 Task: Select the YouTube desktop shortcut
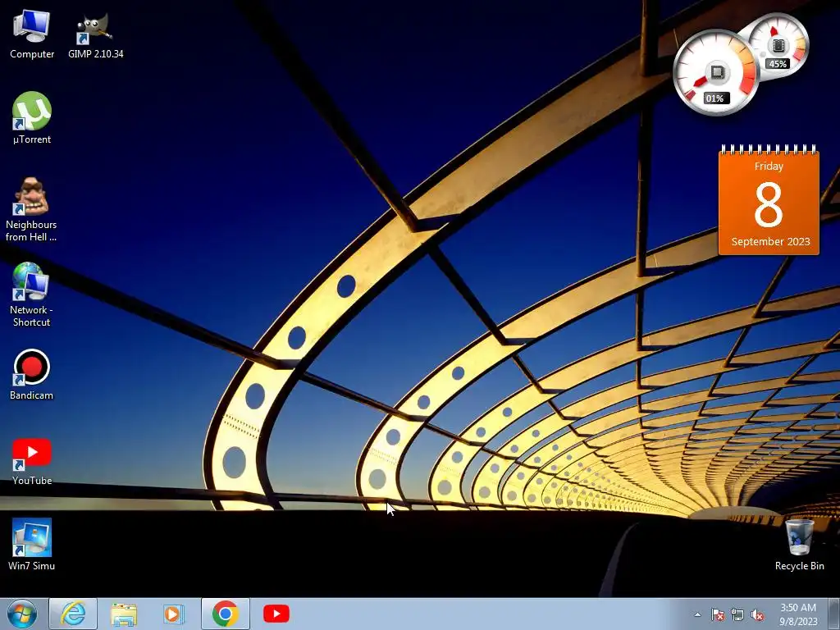[x=32, y=461]
